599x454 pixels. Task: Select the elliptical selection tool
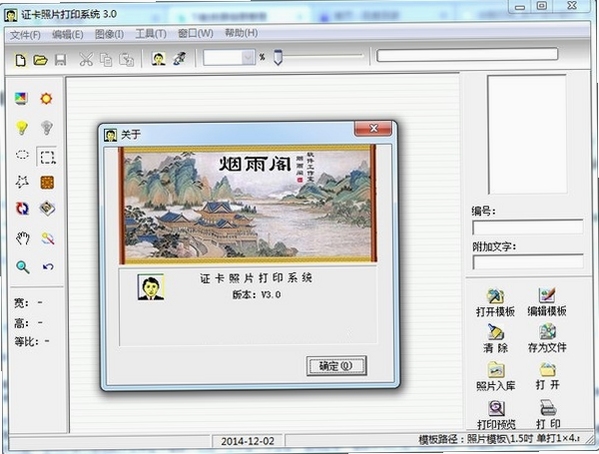pyautogui.click(x=22, y=155)
